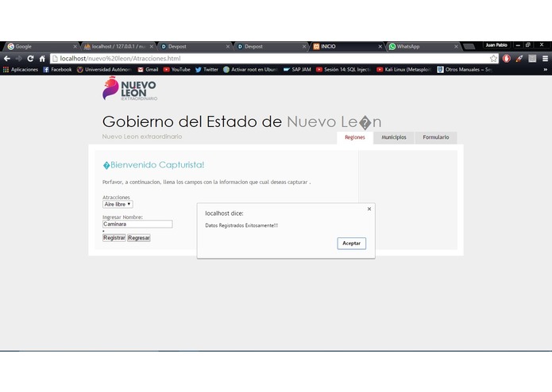Click the gray square extension icon

pyautogui.click(x=532, y=59)
